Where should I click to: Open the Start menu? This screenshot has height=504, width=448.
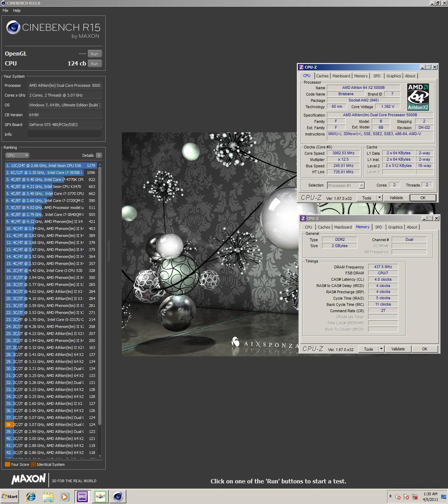coord(10,496)
